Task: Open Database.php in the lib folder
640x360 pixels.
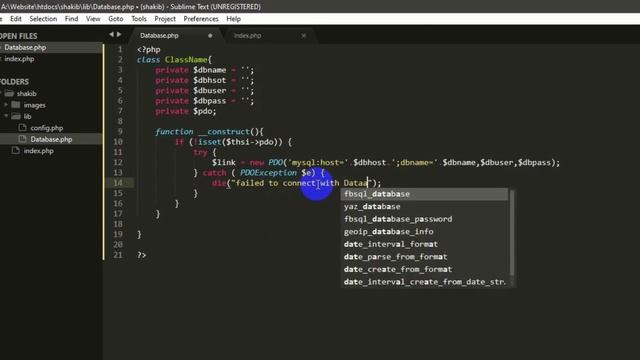Action: pyautogui.click(x=51, y=139)
